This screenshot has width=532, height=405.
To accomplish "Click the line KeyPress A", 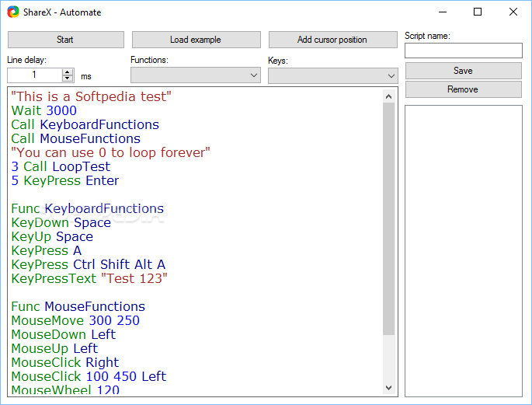I will click(47, 250).
